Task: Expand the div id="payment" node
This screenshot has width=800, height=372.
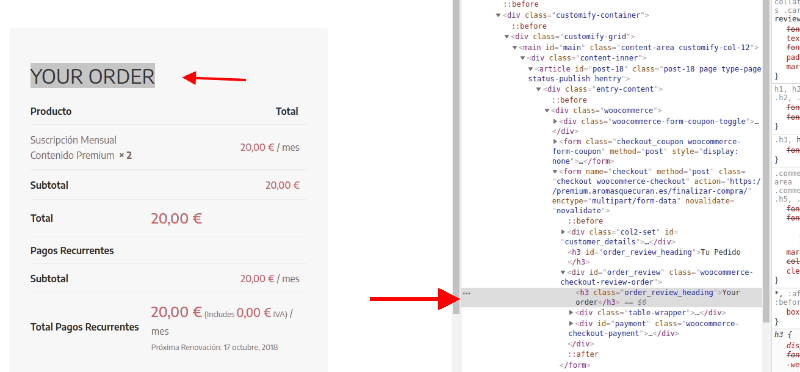Action: click(x=571, y=324)
